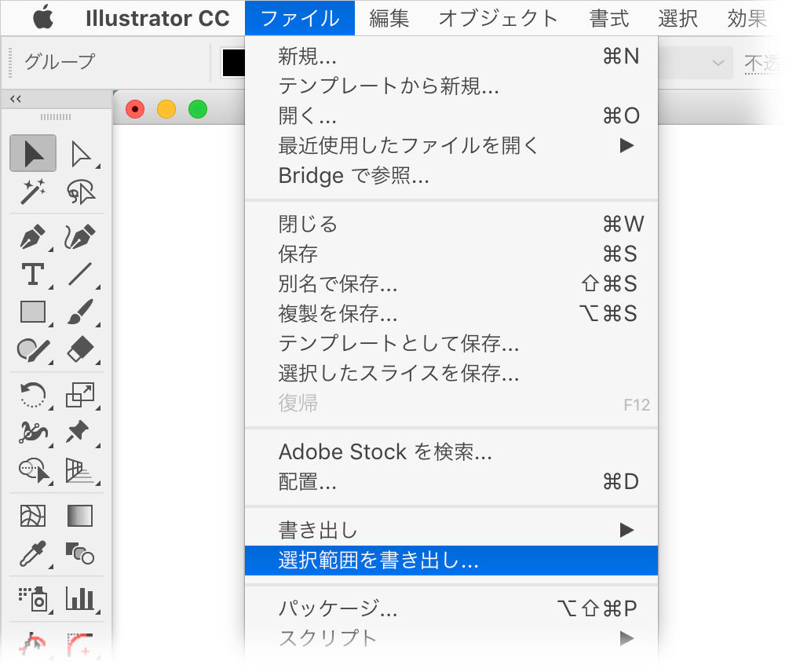Expand the スクリプト submenu
Viewport: 789px width, 672px height.
tap(451, 637)
